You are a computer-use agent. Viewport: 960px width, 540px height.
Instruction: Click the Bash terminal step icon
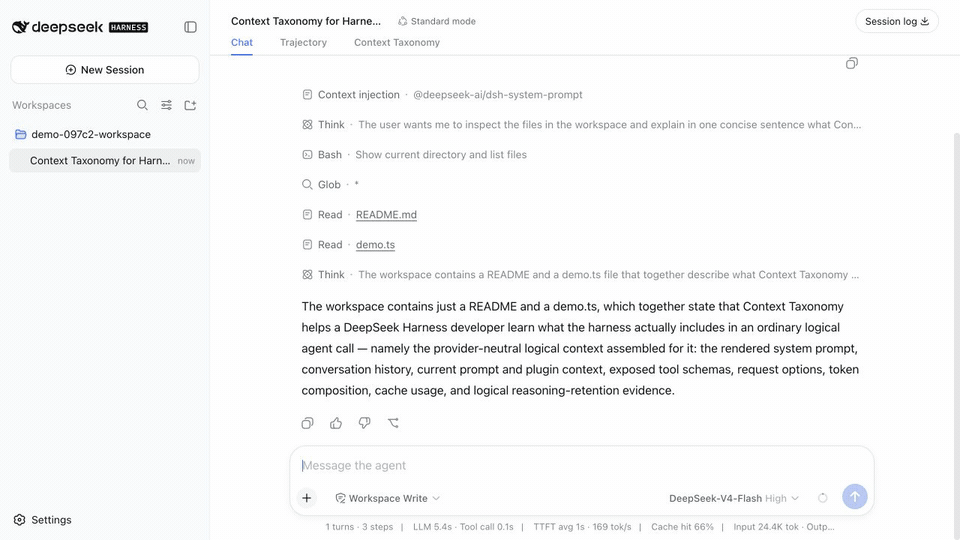coord(307,154)
